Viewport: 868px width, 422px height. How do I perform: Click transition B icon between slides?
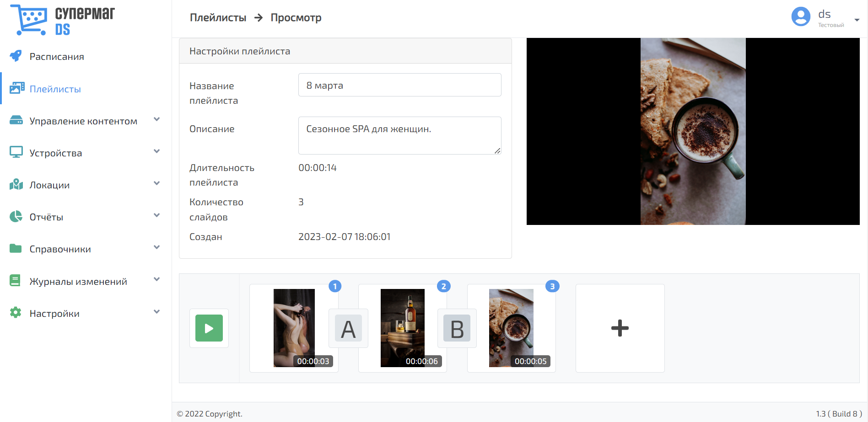pyautogui.click(x=457, y=328)
